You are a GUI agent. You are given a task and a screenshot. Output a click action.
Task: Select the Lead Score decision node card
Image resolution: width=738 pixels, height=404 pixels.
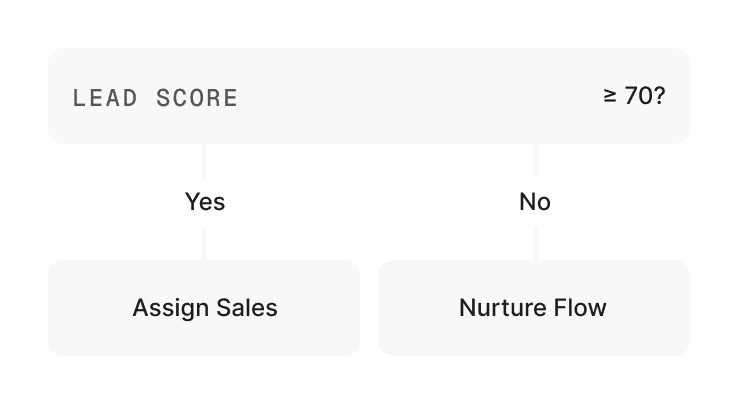[369, 96]
